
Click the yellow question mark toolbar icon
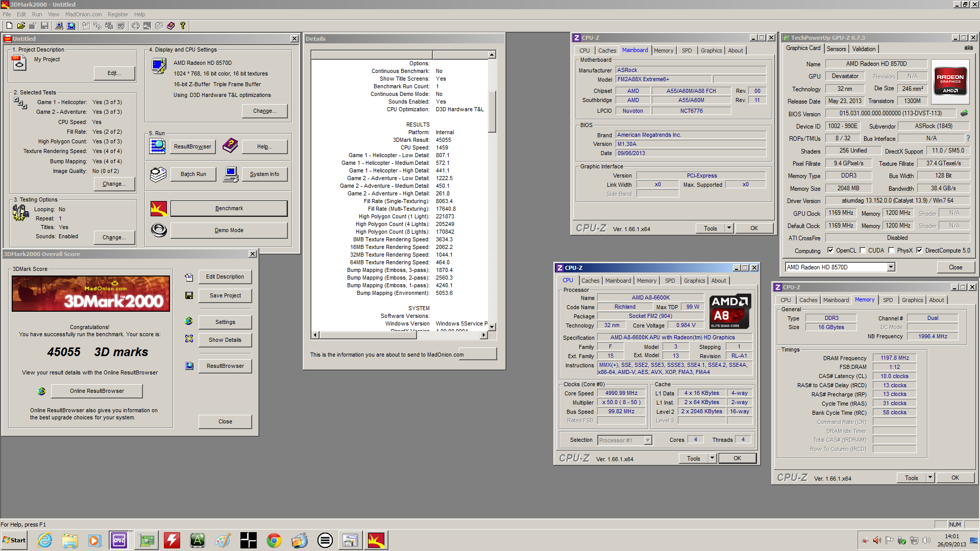[183, 26]
